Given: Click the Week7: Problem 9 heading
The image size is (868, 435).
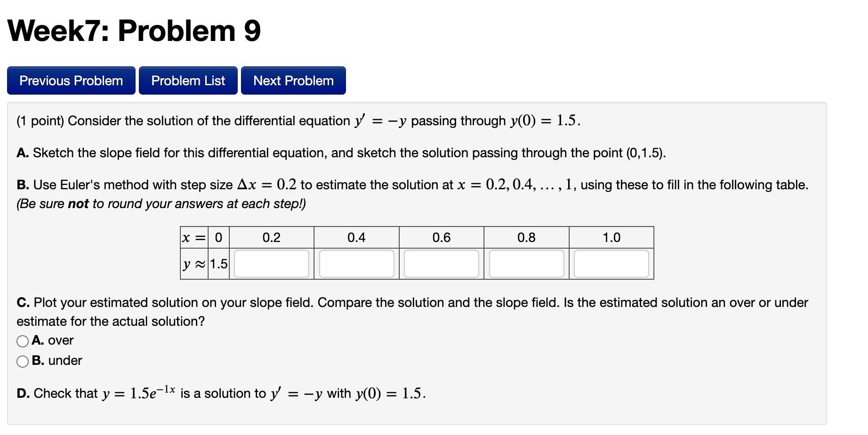Looking at the screenshot, I should click(133, 31).
